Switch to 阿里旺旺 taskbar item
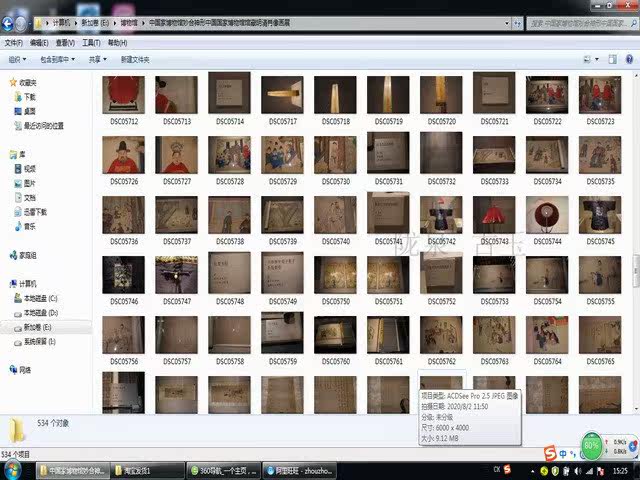Viewport: 640px width, 480px height. click(x=299, y=471)
